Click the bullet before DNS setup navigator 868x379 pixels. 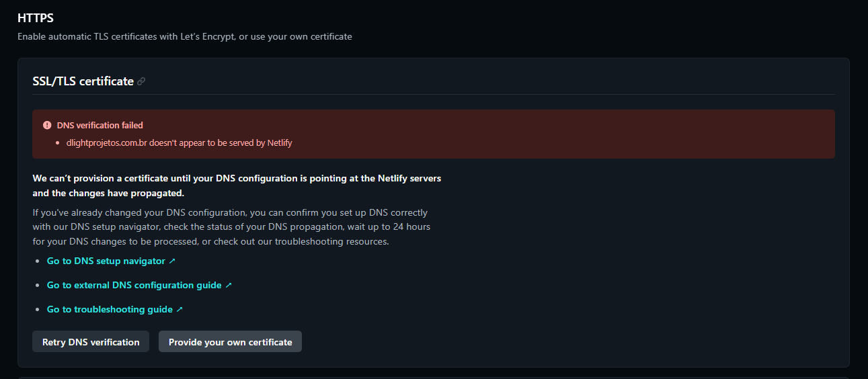38,261
